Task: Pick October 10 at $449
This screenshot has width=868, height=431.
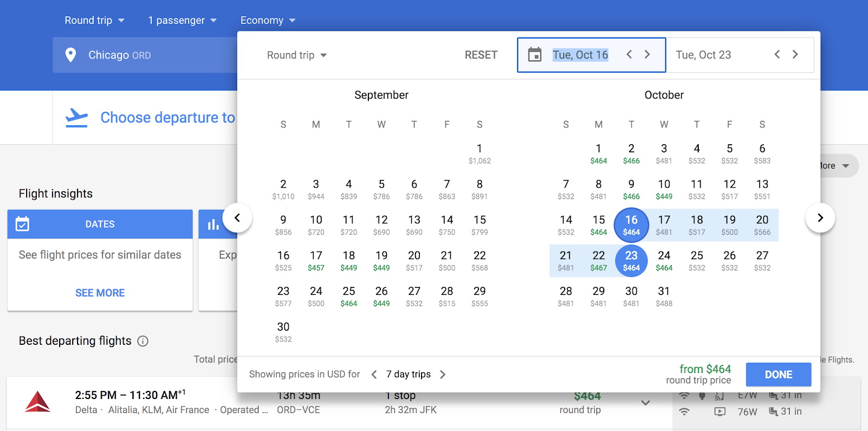Action: click(x=664, y=189)
